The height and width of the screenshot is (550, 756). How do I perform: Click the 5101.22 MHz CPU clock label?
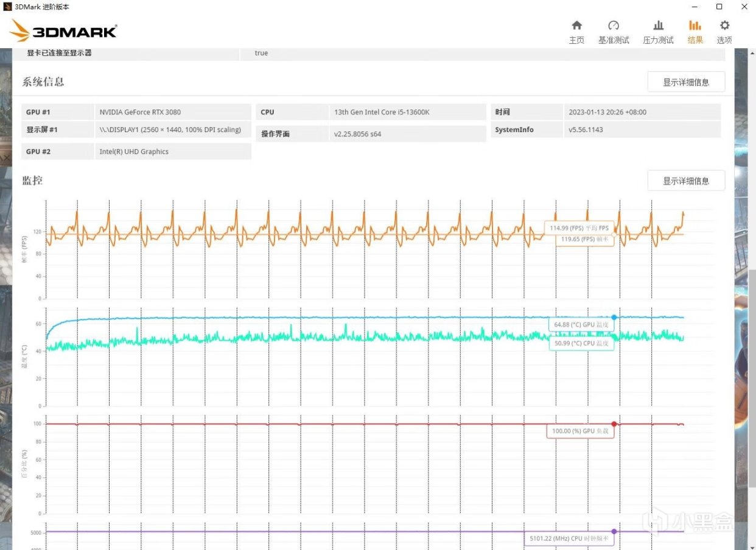point(569,538)
